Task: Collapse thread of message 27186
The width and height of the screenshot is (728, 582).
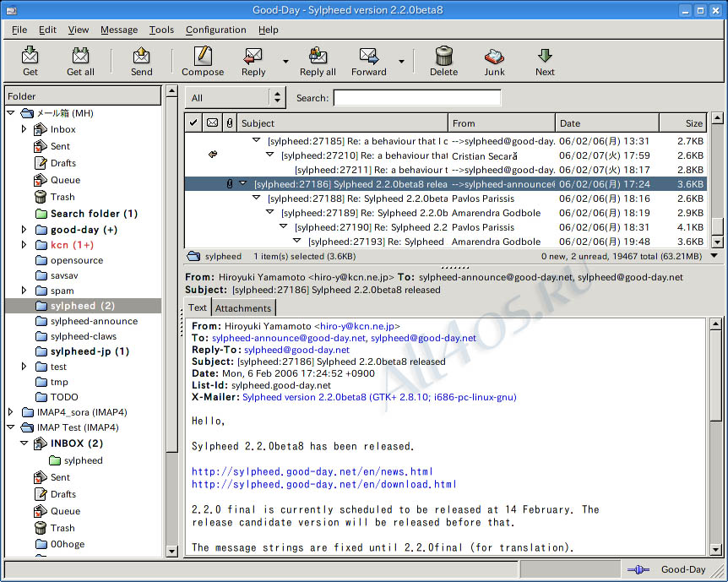Action: click(x=243, y=183)
